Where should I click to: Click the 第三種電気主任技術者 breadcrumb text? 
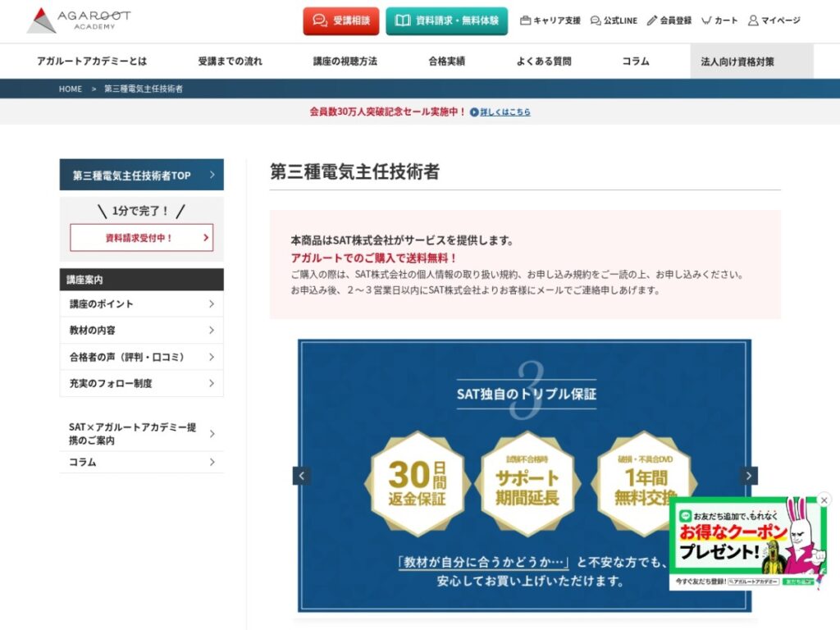click(143, 89)
